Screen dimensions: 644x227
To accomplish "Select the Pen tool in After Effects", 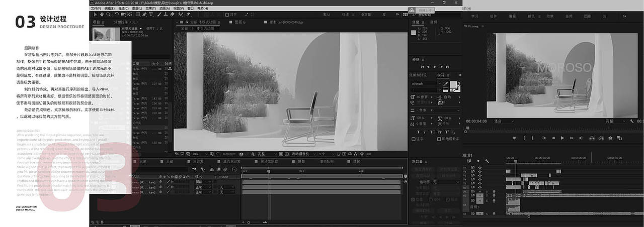I will pos(144,15).
